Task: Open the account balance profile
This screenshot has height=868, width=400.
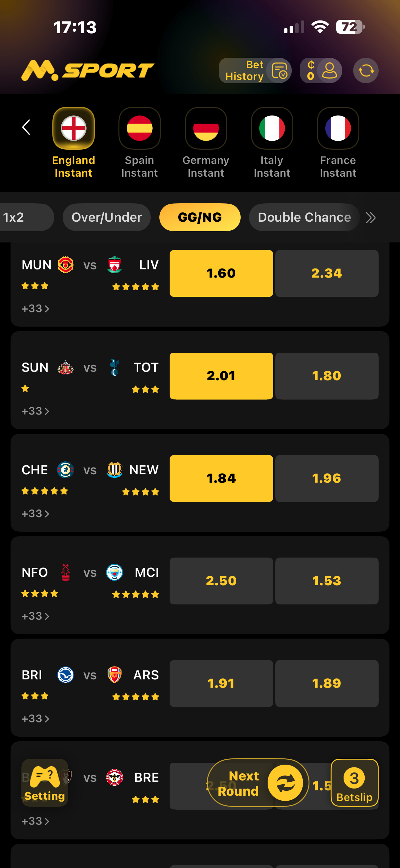Action: (321, 70)
